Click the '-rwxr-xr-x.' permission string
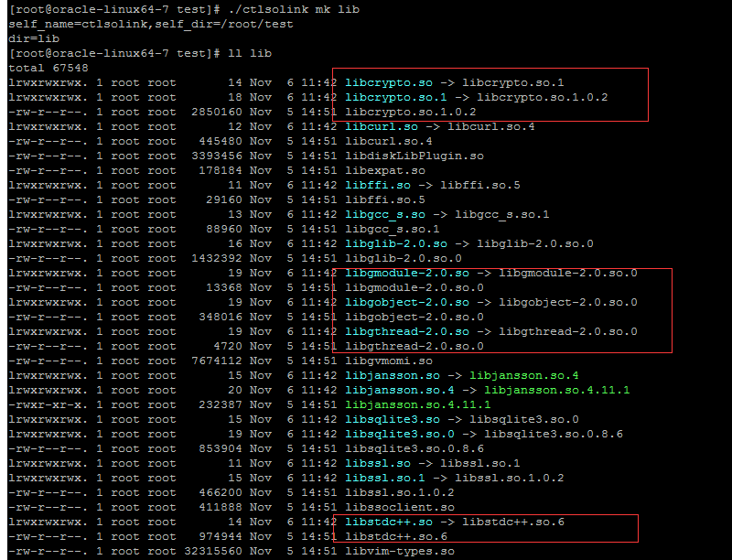732x560 pixels. 48,404
